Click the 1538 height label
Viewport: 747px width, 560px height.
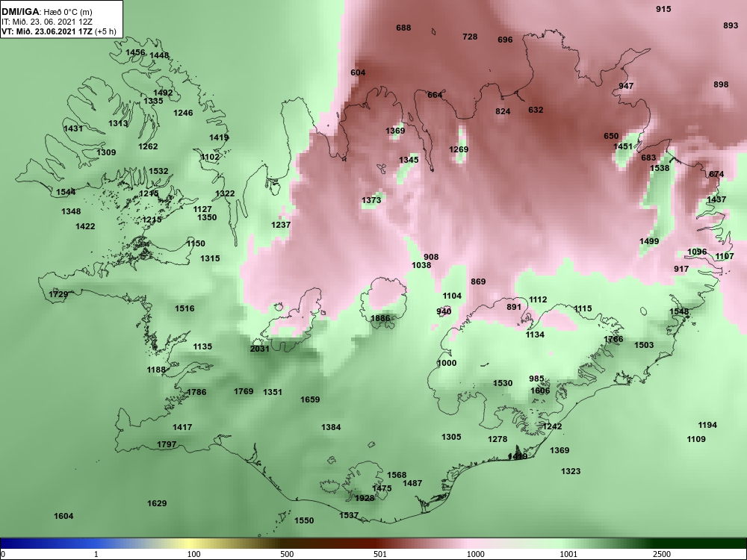(660, 167)
